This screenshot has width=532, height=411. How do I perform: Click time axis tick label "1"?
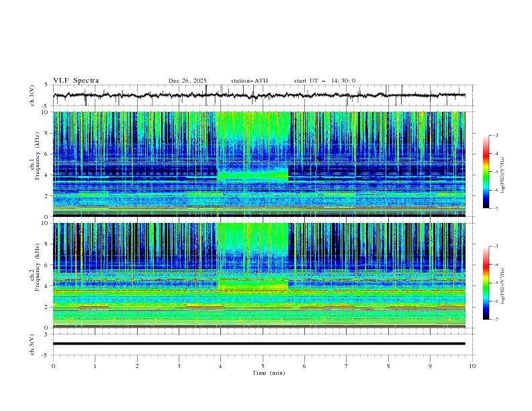coord(95,366)
